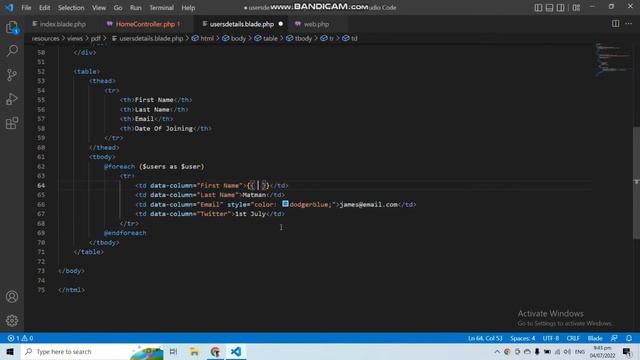Open the Manage gear icon

[x=12, y=320]
